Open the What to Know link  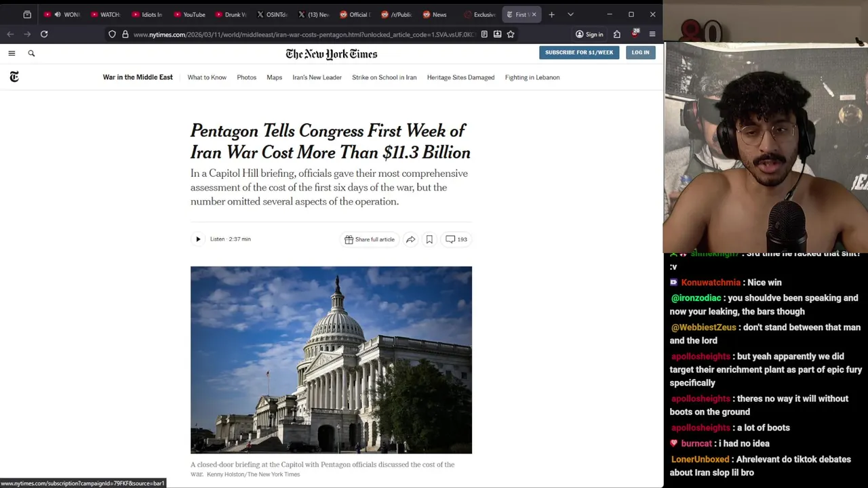[x=207, y=77]
